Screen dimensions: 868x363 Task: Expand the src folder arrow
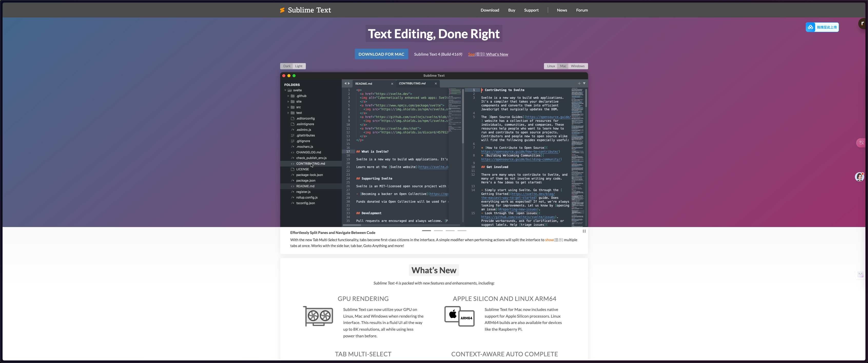click(288, 107)
